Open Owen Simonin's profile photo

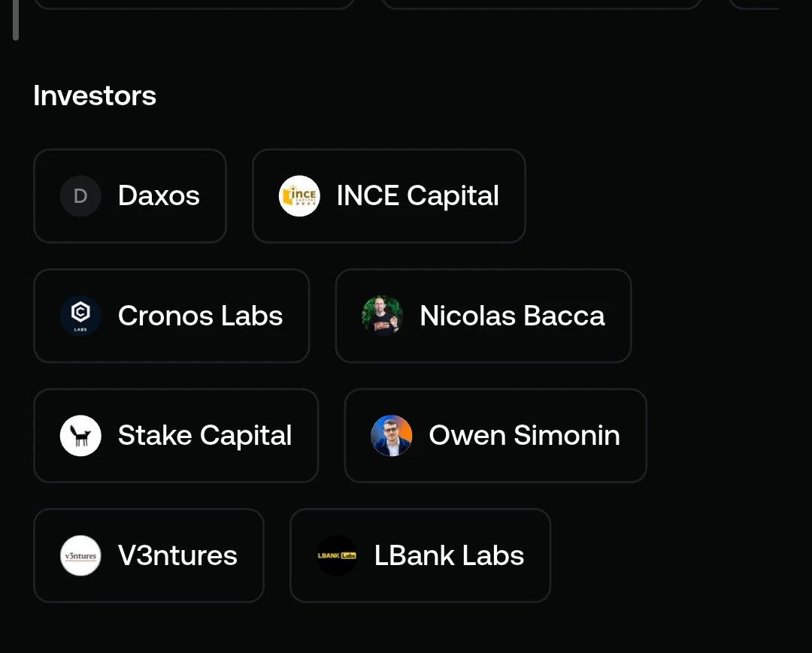click(392, 436)
